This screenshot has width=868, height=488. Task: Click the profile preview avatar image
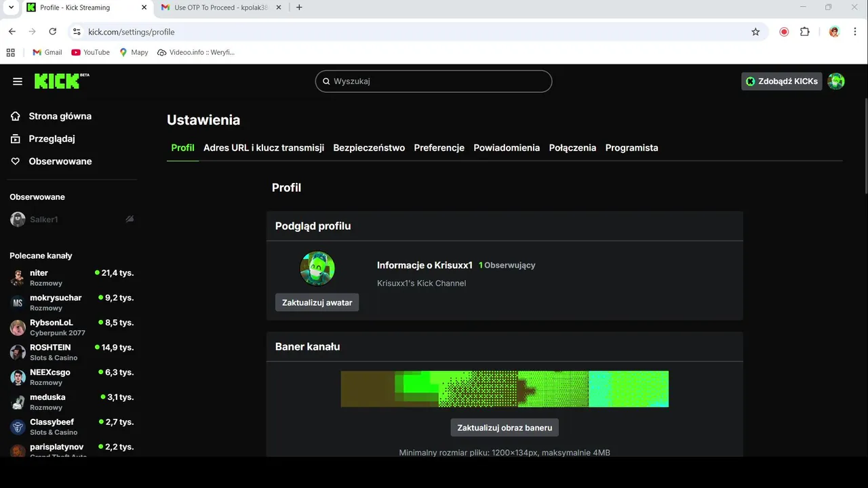[x=317, y=269]
